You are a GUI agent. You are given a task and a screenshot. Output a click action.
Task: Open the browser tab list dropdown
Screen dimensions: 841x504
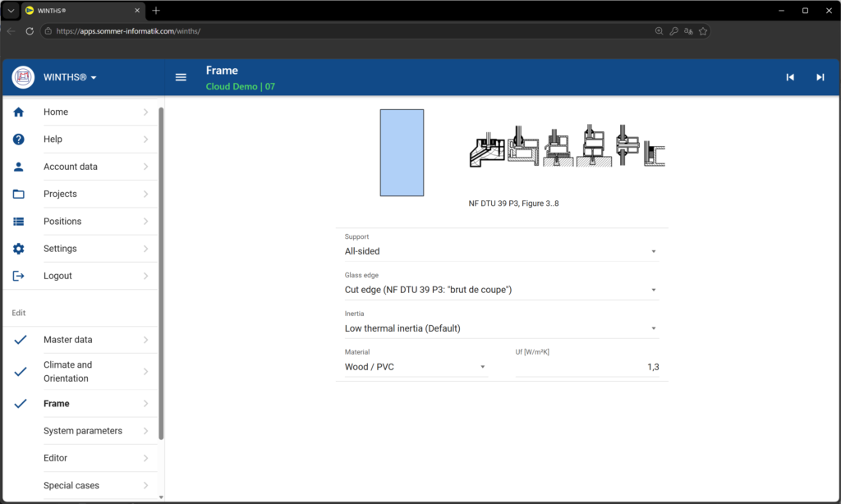pos(11,11)
